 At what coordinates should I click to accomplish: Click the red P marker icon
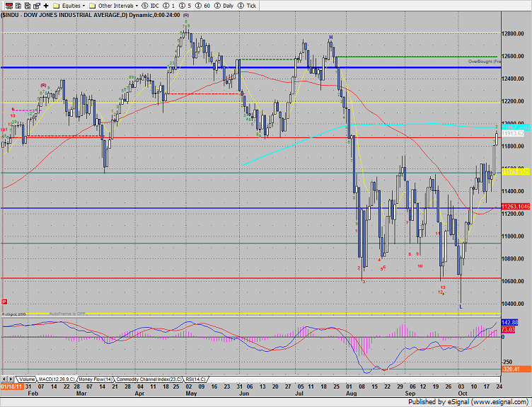[x=4, y=302]
